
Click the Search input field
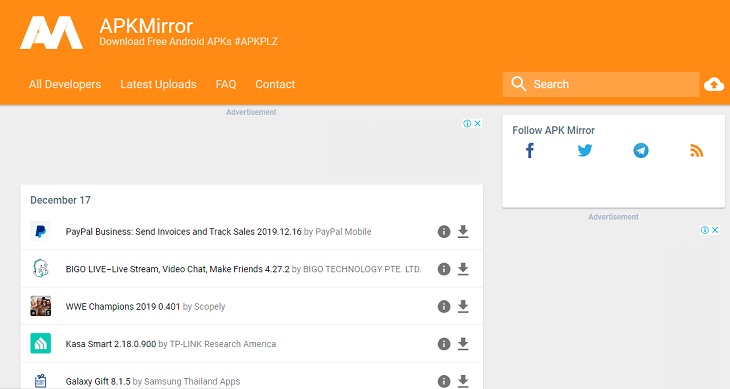pyautogui.click(x=601, y=84)
